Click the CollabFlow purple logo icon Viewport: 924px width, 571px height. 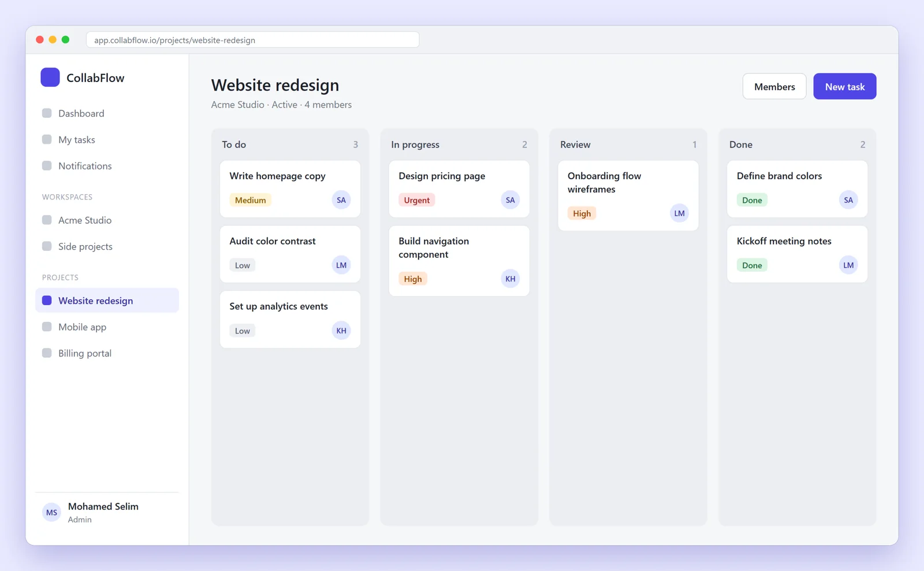click(x=50, y=77)
